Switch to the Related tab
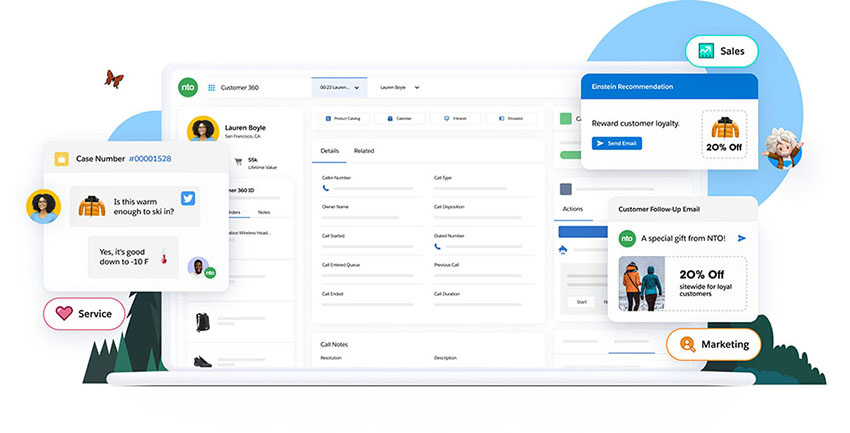850x433 pixels. [x=364, y=151]
